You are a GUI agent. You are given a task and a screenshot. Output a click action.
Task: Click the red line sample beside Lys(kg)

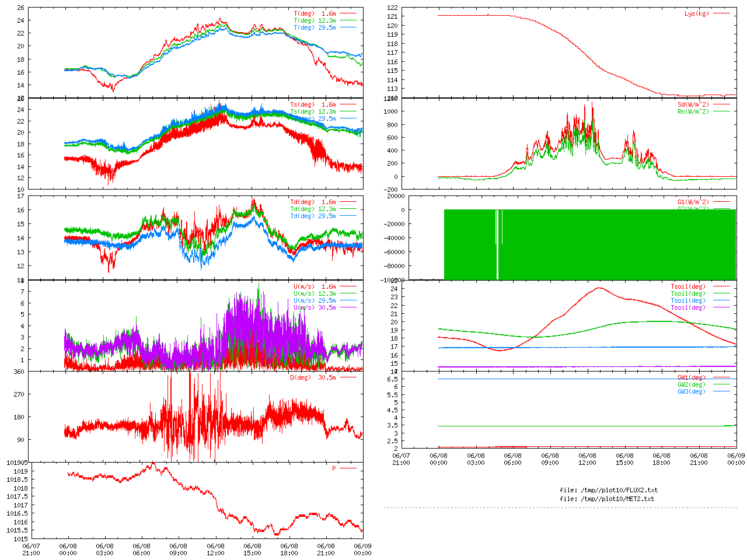[x=721, y=13]
